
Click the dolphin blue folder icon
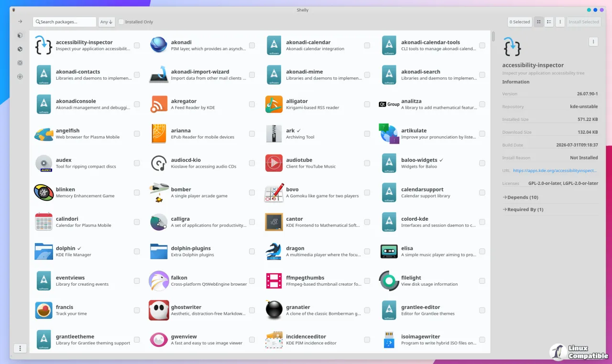tap(44, 252)
